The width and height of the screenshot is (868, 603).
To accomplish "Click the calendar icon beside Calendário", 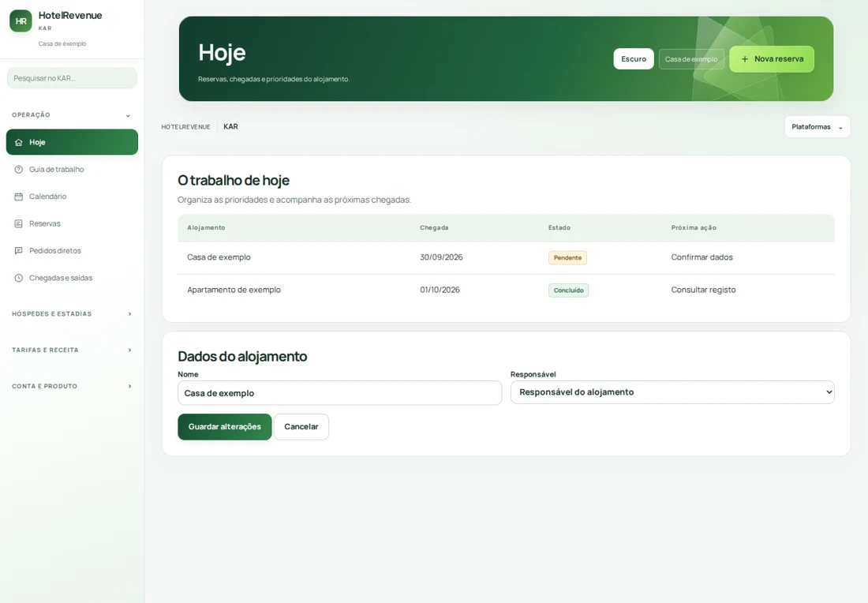I will click(18, 197).
